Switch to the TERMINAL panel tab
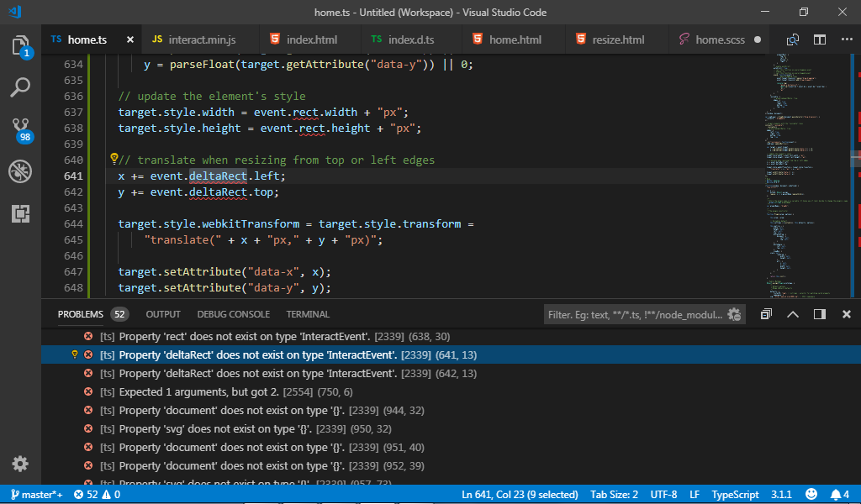 (x=307, y=314)
